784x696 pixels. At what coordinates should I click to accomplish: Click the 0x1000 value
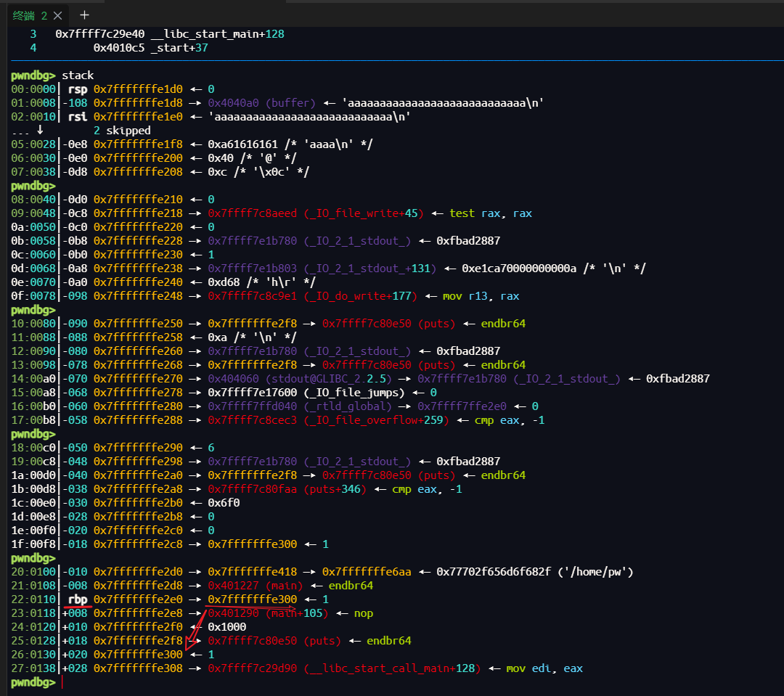tap(227, 627)
